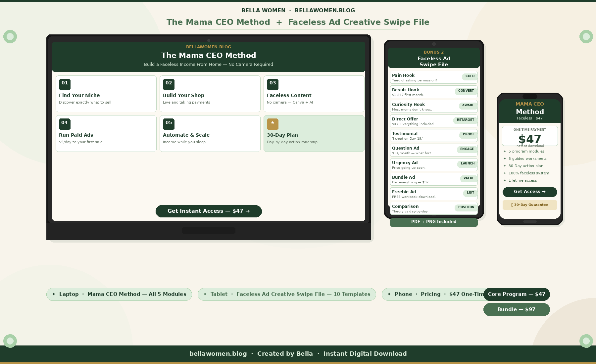Click Instant Digital Download in the footer
The width and height of the screenshot is (596, 364).
click(365, 354)
